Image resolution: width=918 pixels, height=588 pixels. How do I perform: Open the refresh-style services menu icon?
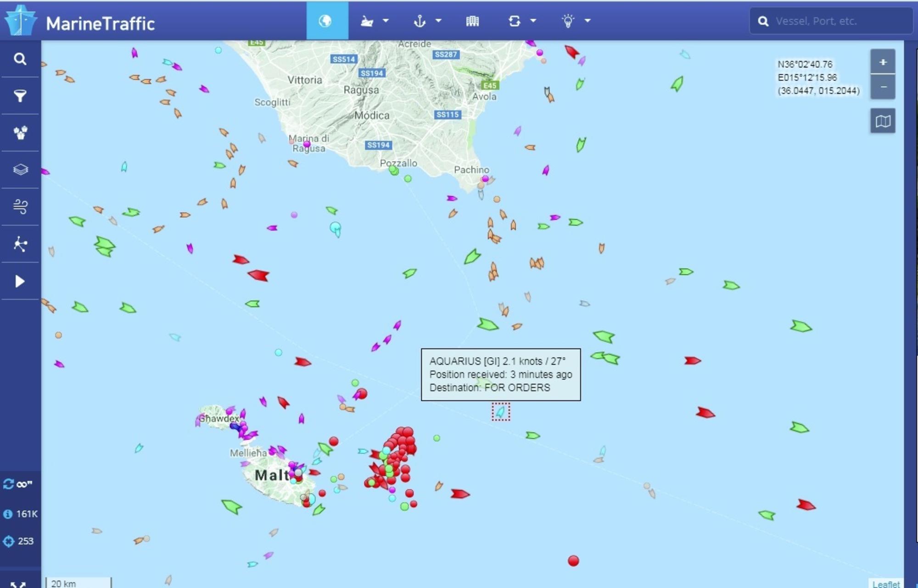(x=515, y=21)
